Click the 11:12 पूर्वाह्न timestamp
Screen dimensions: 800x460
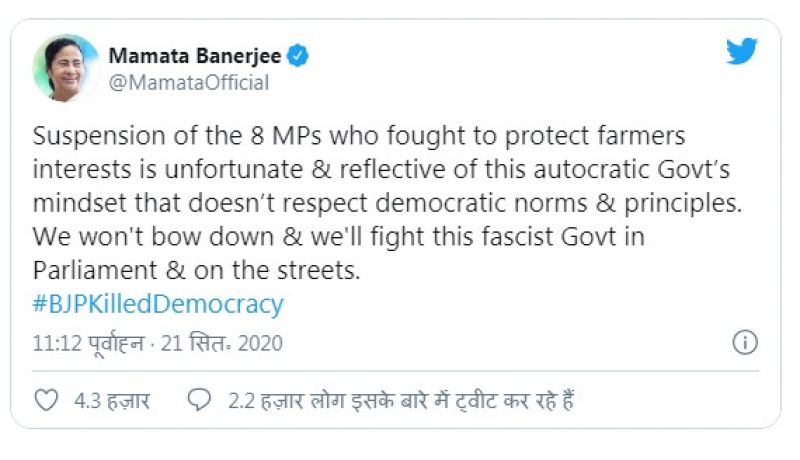pyautogui.click(x=84, y=343)
